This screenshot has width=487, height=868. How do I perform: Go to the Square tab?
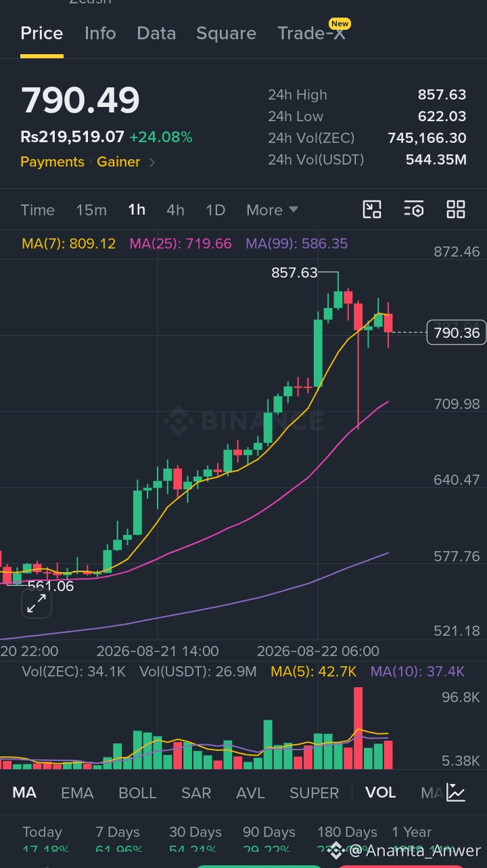click(x=226, y=33)
